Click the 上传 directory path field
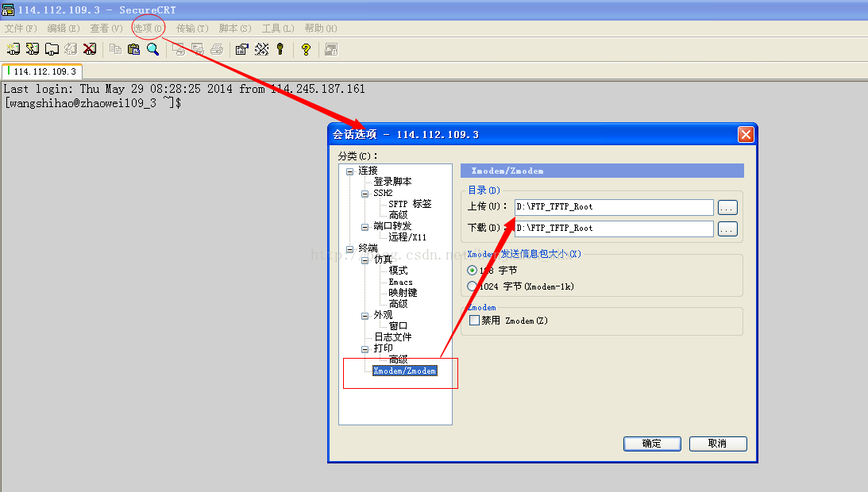Image resolution: width=868 pixels, height=492 pixels. [614, 207]
